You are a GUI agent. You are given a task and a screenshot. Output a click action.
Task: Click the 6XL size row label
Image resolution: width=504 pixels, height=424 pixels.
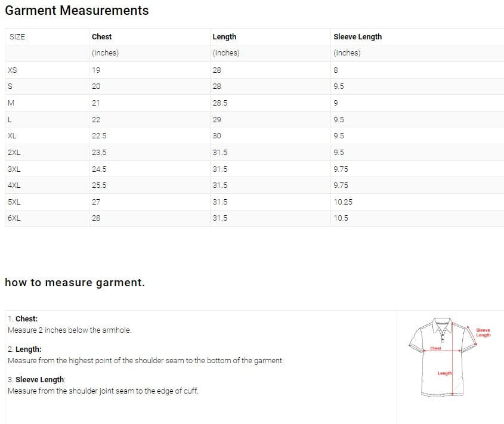pos(14,218)
